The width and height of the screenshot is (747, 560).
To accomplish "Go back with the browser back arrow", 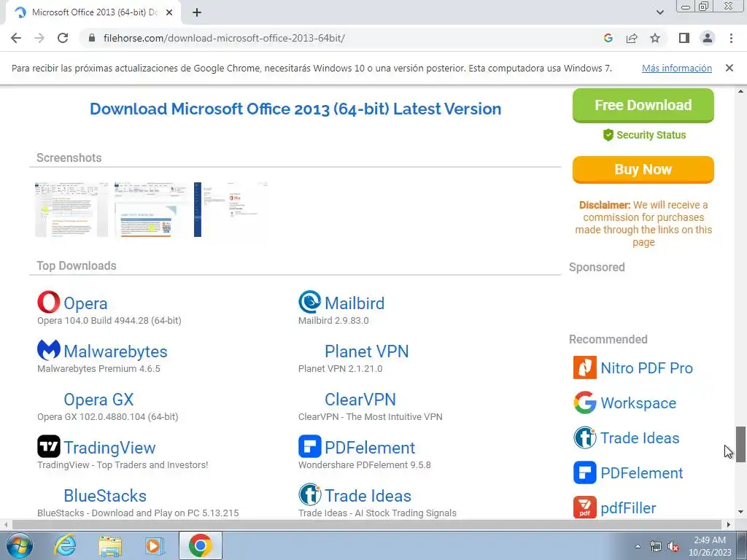I will point(16,38).
